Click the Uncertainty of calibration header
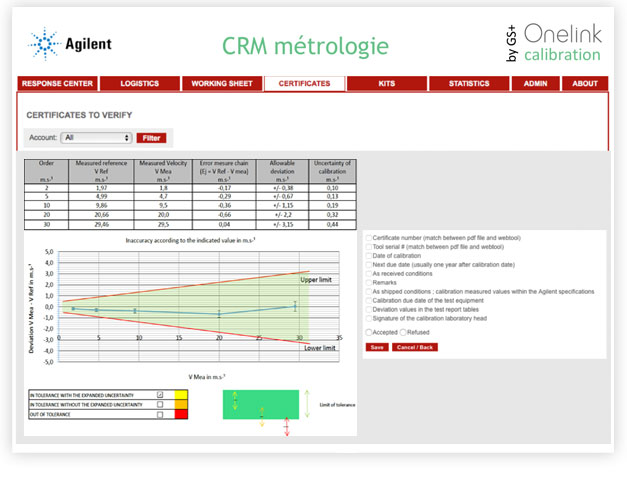This screenshot has width=627, height=498. coord(332,172)
